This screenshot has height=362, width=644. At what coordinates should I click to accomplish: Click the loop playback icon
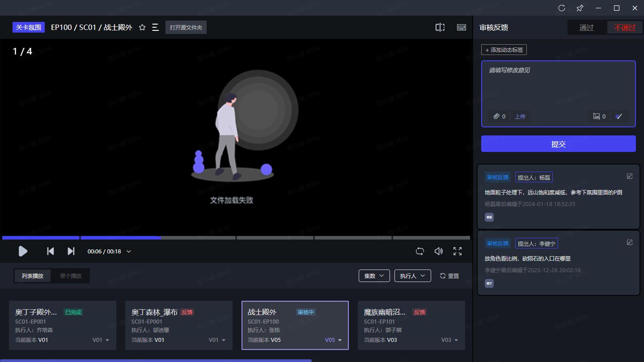(x=419, y=251)
